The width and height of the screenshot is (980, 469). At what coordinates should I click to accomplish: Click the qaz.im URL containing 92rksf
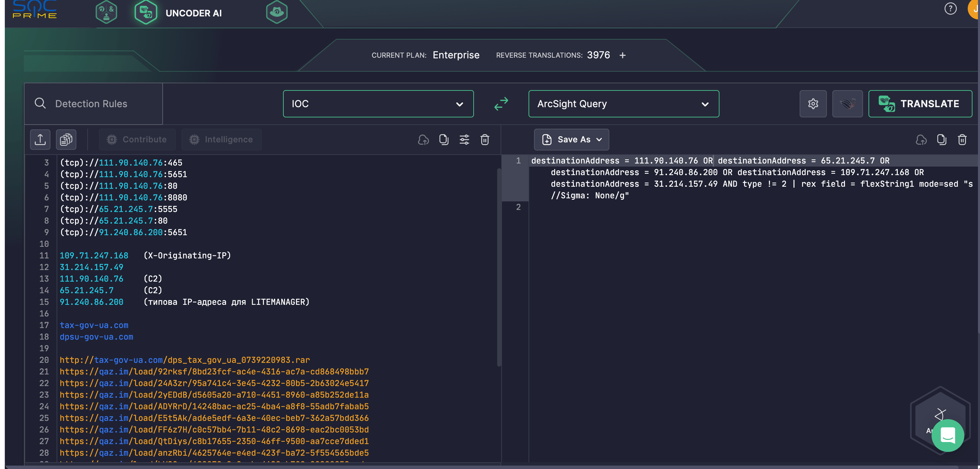(x=214, y=371)
